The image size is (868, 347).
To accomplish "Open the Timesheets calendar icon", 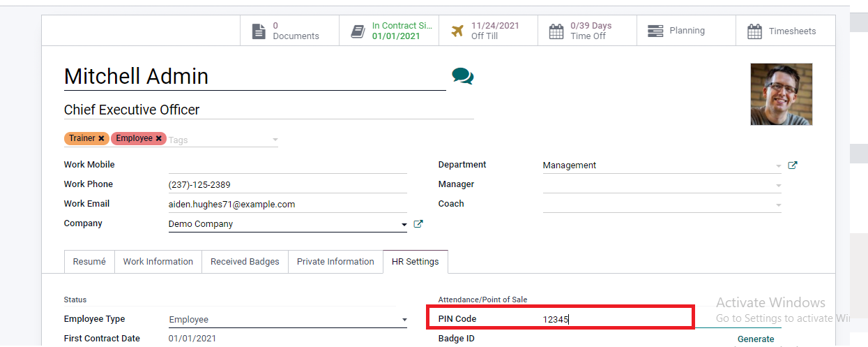I will coord(754,31).
